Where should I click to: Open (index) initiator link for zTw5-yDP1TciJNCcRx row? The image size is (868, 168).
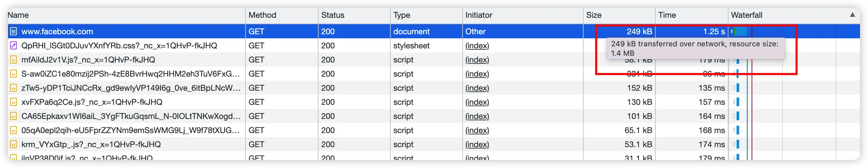[477, 88]
